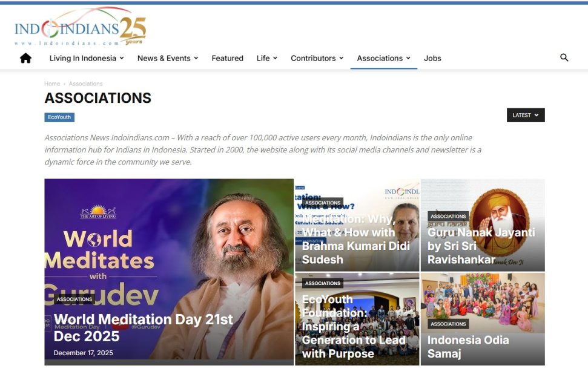Expand the Living In Indonesia menu

click(x=87, y=58)
